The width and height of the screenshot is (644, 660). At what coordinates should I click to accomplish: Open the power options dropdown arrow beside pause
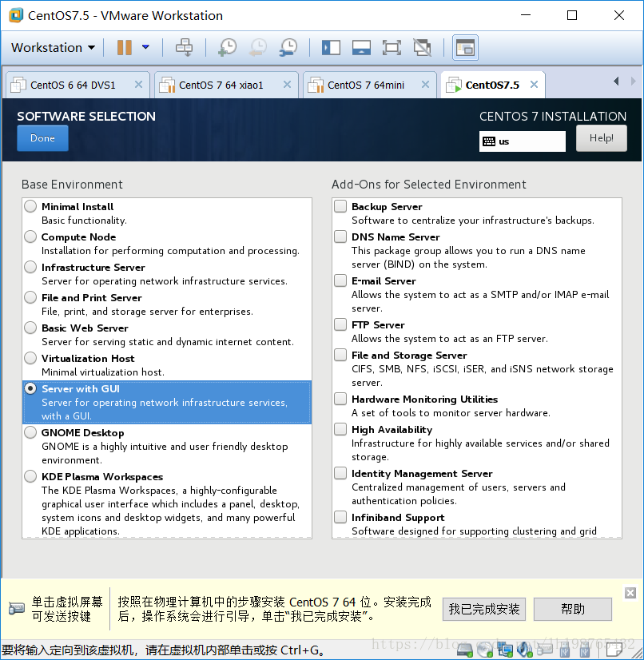[x=145, y=47]
